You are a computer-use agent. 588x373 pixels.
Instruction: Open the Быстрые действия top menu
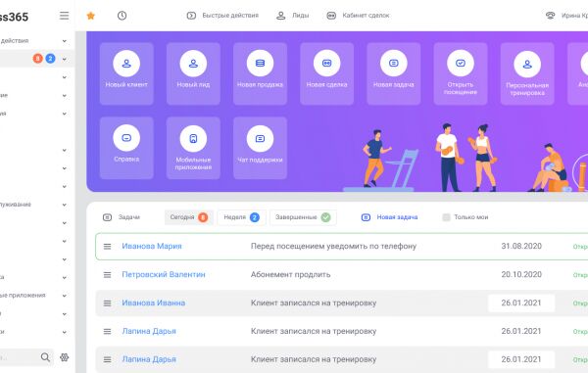click(x=222, y=16)
